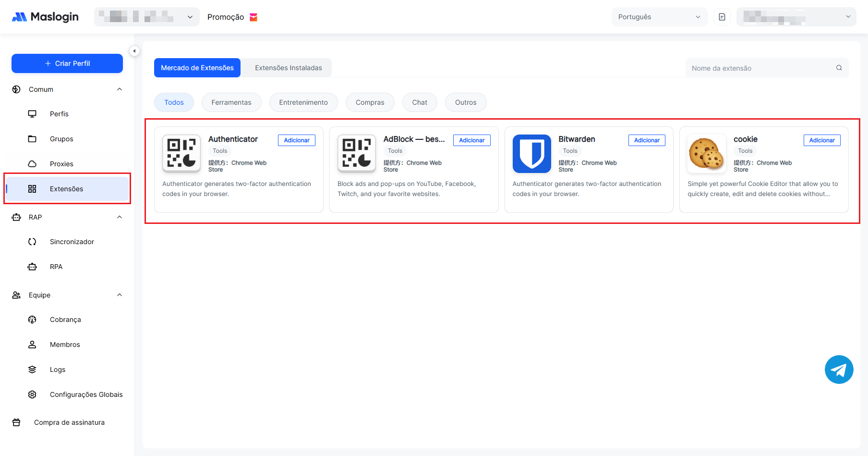
Task: Click the cookie extension icon
Action: click(706, 154)
